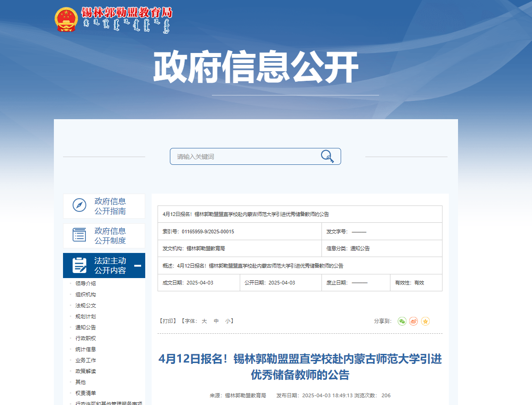This screenshot has width=532, height=405.
Task: Open 规划计划 in sidebar list
Action: click(85, 316)
